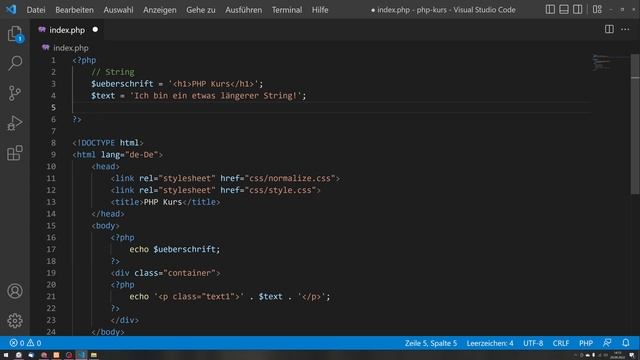The width and height of the screenshot is (640, 360).
Task: Click css/style.css href value
Action: (280, 190)
